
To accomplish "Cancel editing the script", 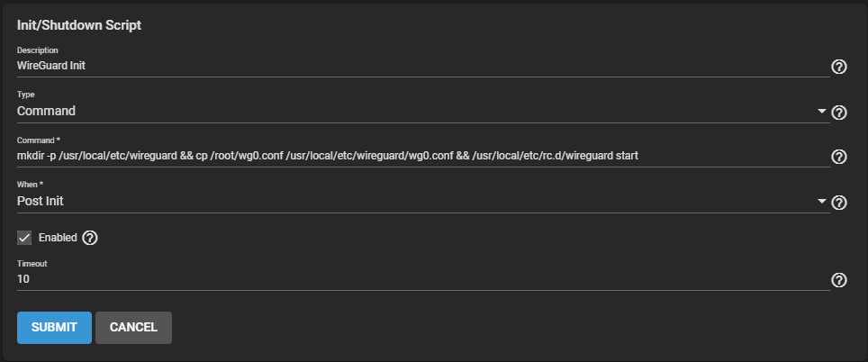I will 133,328.
